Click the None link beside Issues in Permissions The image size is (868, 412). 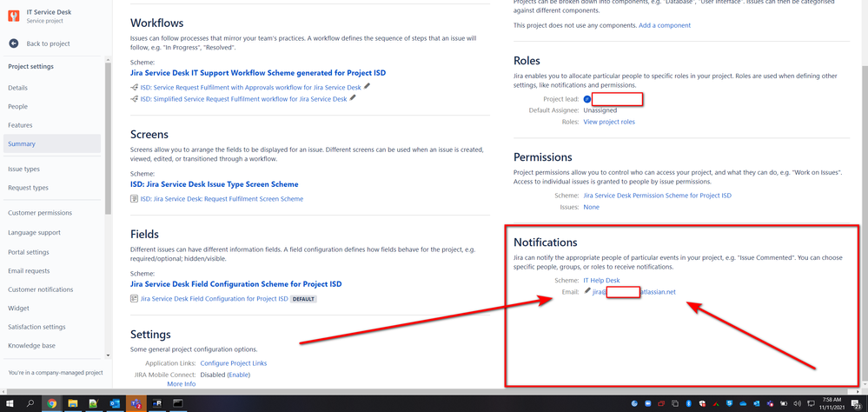(x=591, y=207)
